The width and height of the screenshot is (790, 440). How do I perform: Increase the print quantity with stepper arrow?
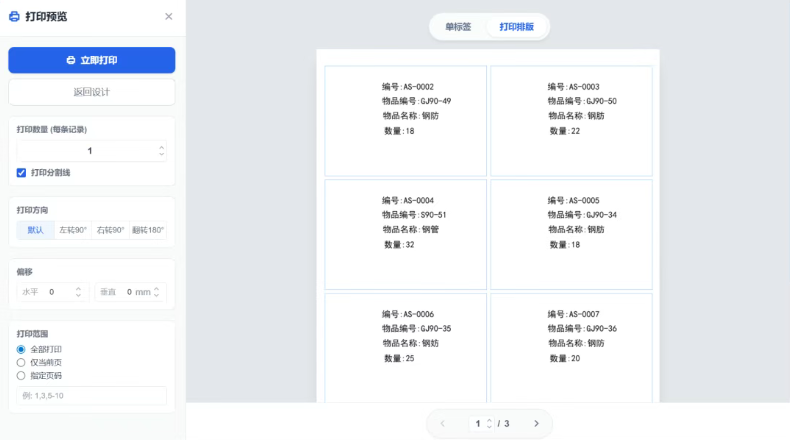[x=161, y=148]
